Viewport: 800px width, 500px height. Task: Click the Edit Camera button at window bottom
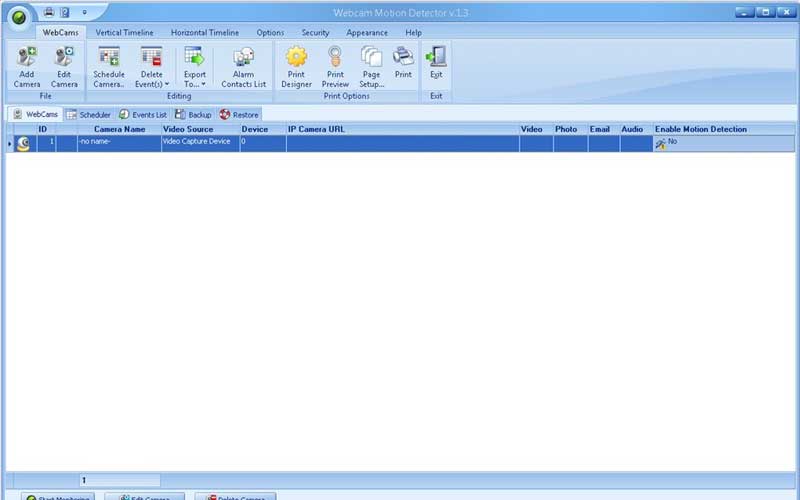(144, 497)
